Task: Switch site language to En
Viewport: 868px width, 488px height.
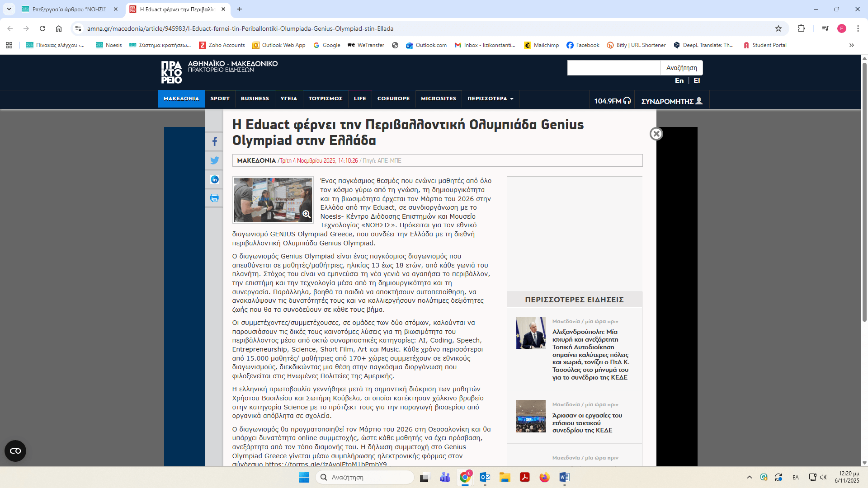Action: tap(679, 80)
